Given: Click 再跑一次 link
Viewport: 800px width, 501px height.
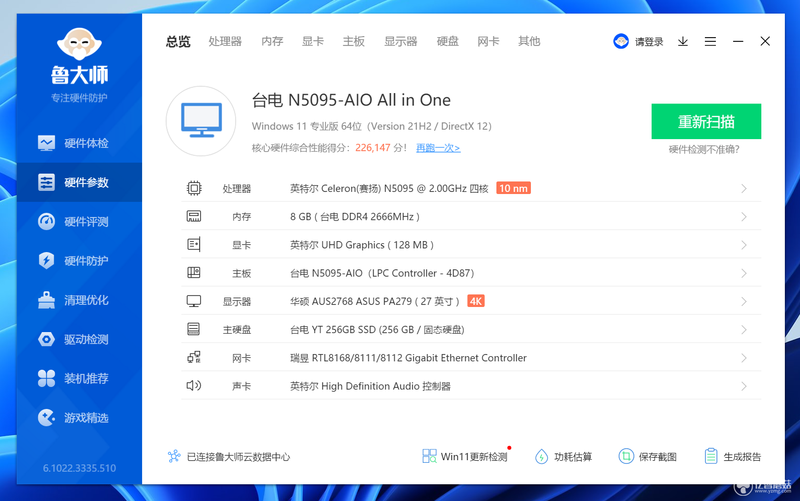Looking at the screenshot, I should (x=438, y=148).
